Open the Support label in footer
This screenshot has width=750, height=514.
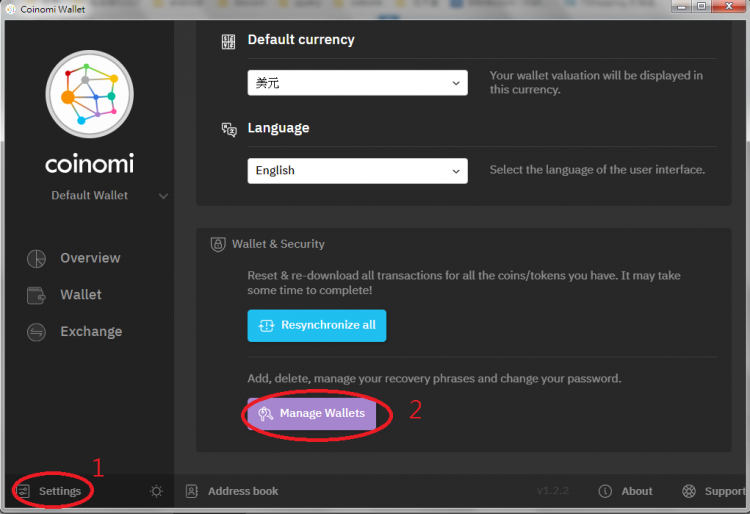[x=725, y=491]
